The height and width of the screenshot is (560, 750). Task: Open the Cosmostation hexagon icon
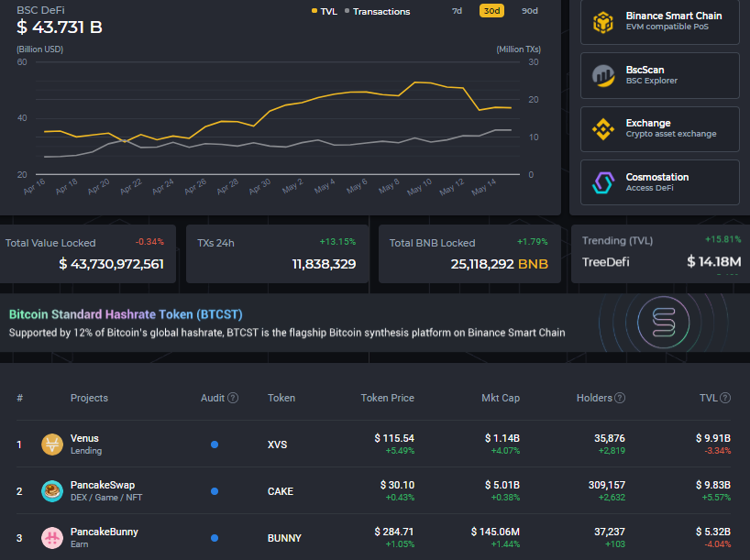click(602, 182)
